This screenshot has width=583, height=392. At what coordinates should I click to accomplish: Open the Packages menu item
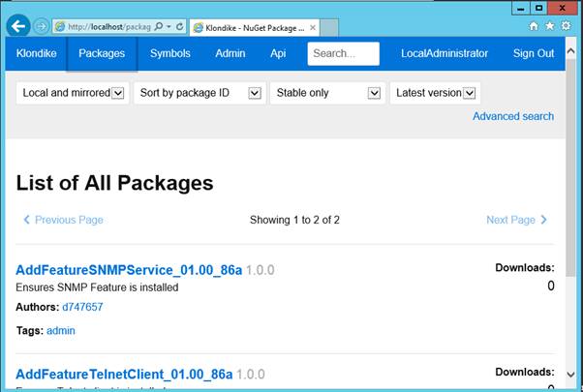click(x=102, y=53)
